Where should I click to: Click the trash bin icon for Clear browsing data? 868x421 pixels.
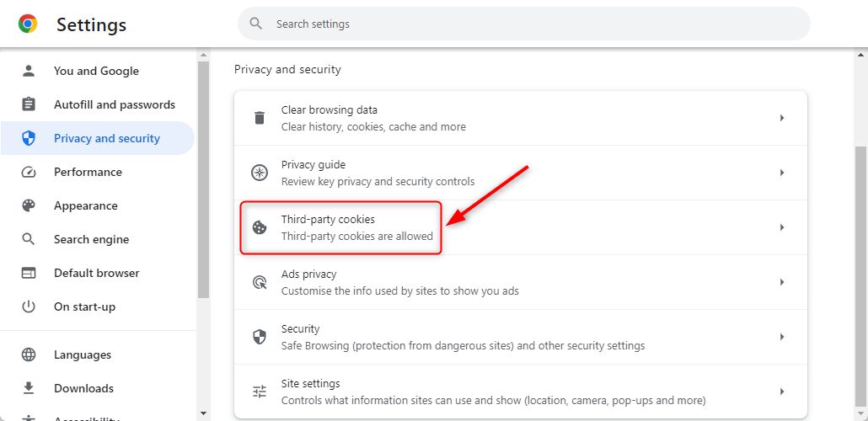click(x=259, y=118)
